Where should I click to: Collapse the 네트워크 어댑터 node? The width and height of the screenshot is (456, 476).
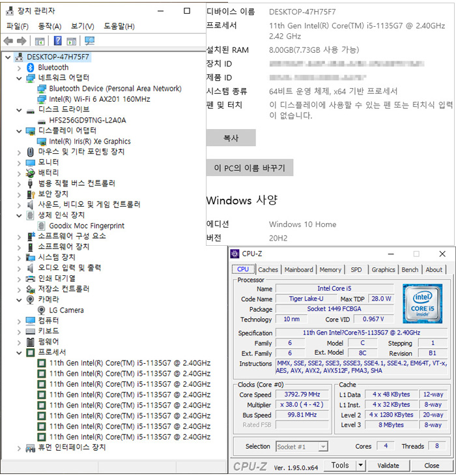pos(19,78)
